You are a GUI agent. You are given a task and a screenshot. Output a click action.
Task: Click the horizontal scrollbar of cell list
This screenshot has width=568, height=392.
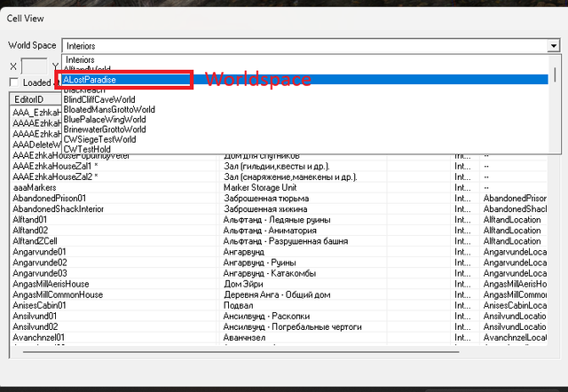coord(241,351)
